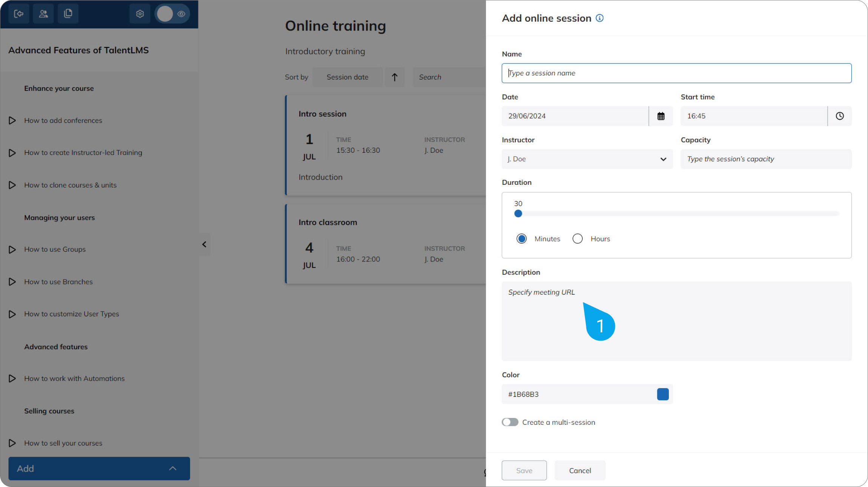Open the How to use Branches lesson
This screenshot has width=868, height=487.
pyautogui.click(x=58, y=281)
